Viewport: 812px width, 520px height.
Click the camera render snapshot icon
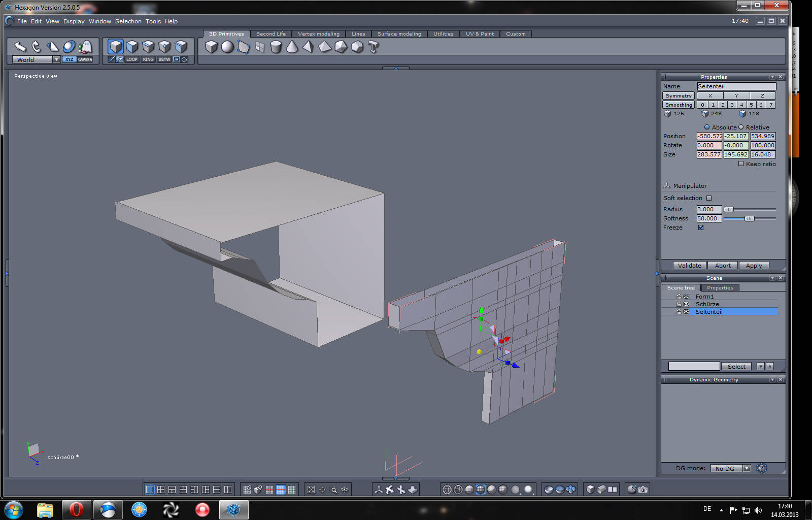(643, 490)
